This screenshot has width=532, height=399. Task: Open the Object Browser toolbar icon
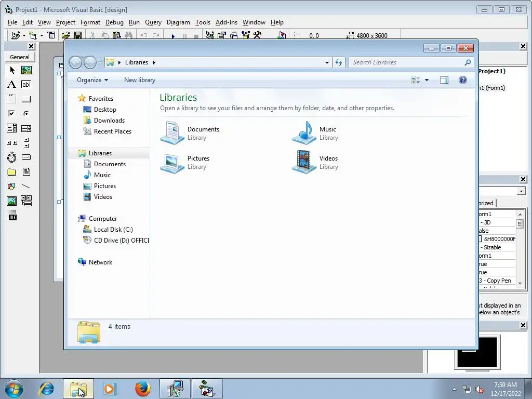pyautogui.click(x=246, y=35)
